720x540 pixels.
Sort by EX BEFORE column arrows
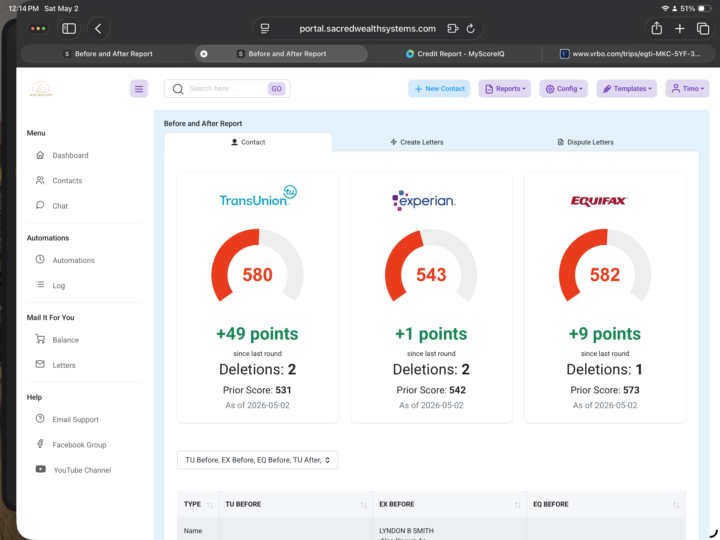point(518,505)
